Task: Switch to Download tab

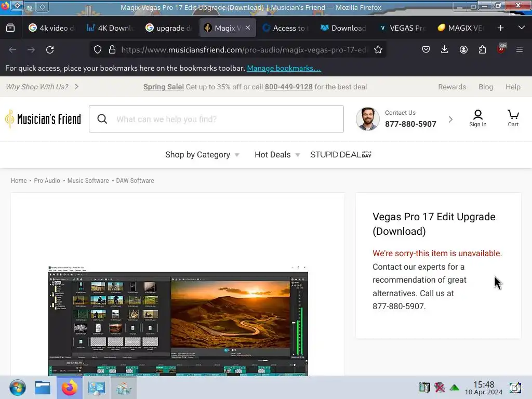Action: click(x=344, y=28)
